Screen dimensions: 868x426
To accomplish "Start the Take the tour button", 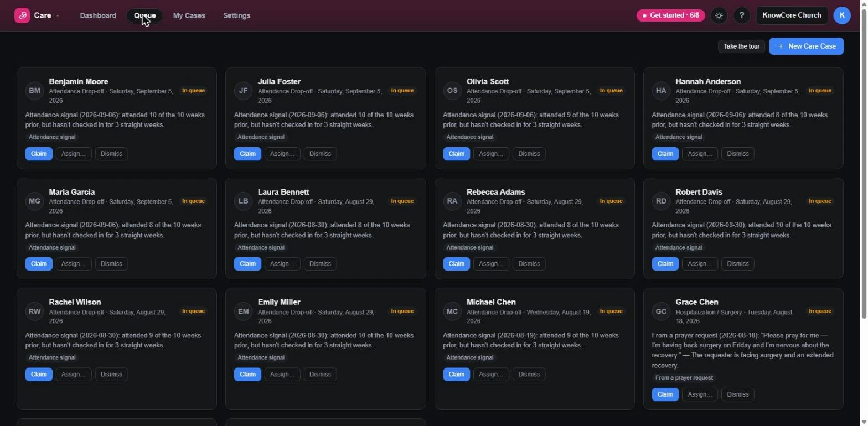I will tap(741, 46).
